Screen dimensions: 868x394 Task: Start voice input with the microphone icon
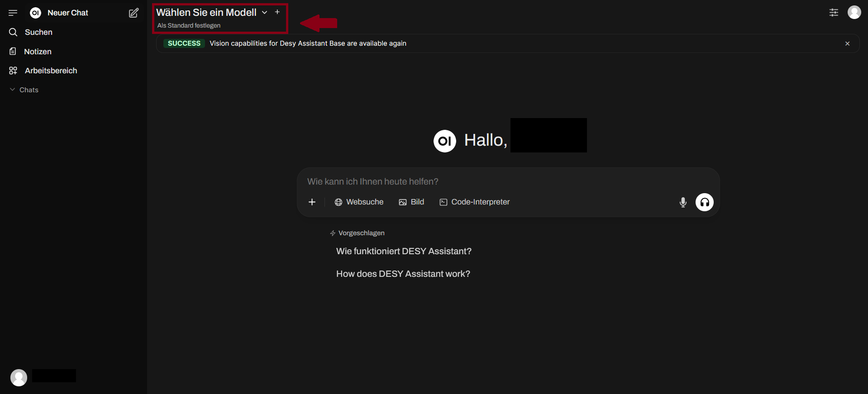click(683, 202)
